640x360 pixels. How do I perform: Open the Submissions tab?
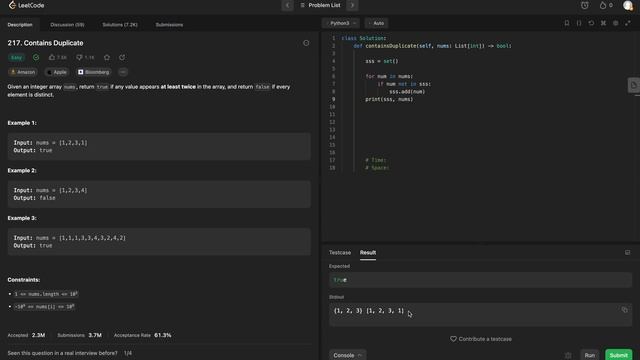tap(169, 25)
